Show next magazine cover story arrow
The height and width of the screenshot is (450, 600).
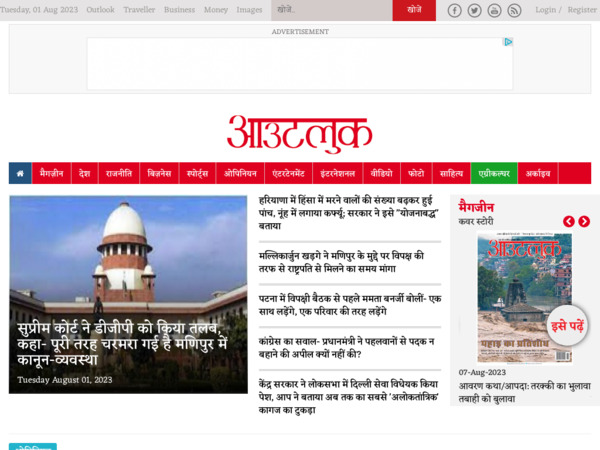pos(584,221)
